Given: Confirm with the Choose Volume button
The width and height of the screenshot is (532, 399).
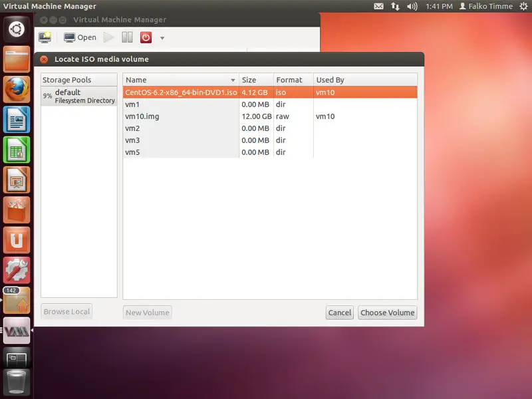Looking at the screenshot, I should (388, 313).
